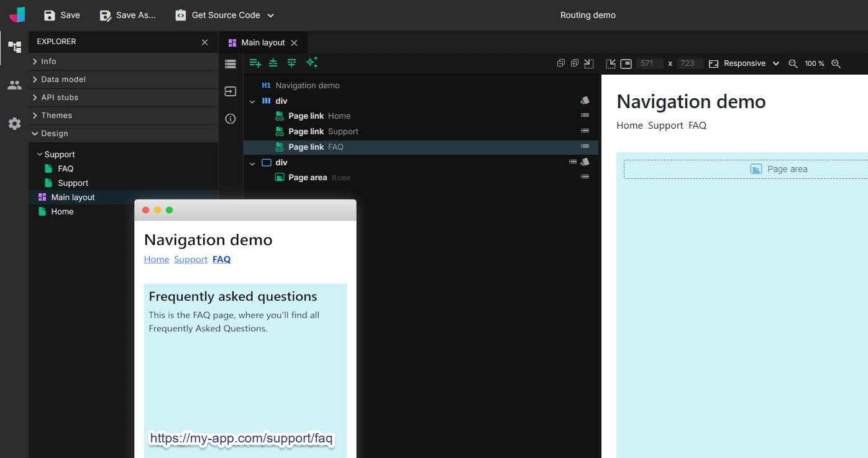Viewport: 868px width, 458px height.
Task: Open the settings gear in left sidebar
Action: point(14,124)
